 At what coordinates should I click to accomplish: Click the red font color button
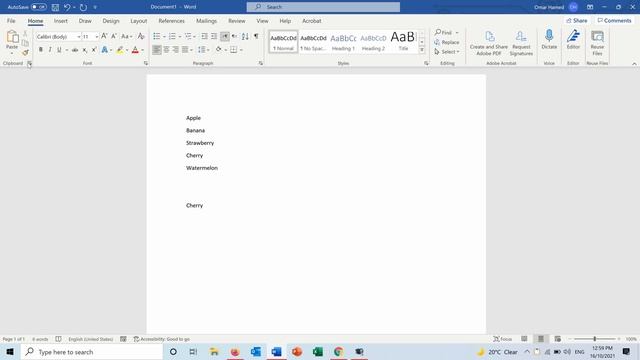[x=135, y=50]
